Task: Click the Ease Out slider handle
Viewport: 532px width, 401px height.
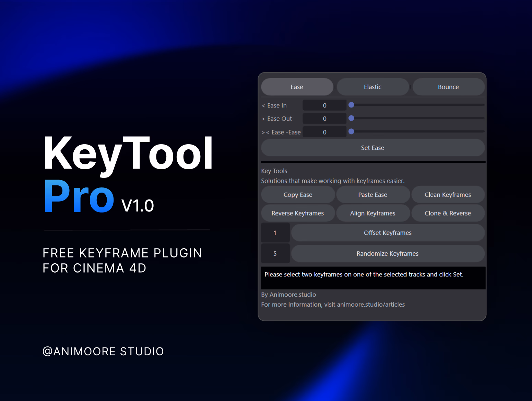Action: click(351, 118)
